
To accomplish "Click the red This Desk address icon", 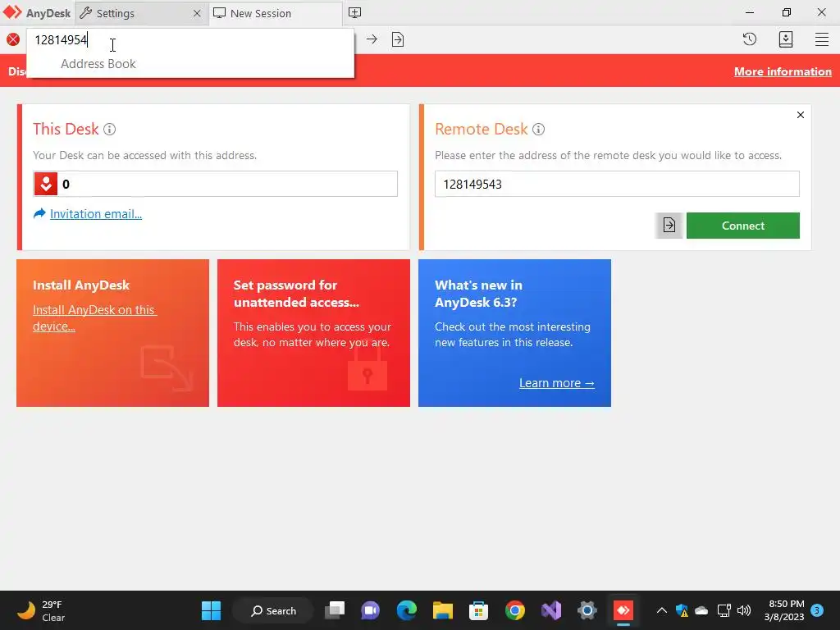I will (x=46, y=184).
